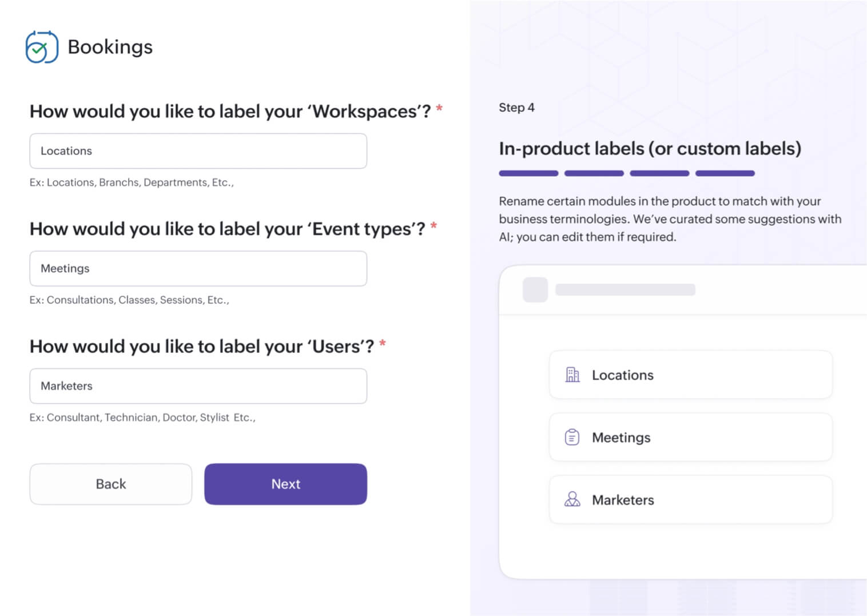Click the person icon beside Marketers
The height and width of the screenshot is (616, 867).
[x=572, y=499]
